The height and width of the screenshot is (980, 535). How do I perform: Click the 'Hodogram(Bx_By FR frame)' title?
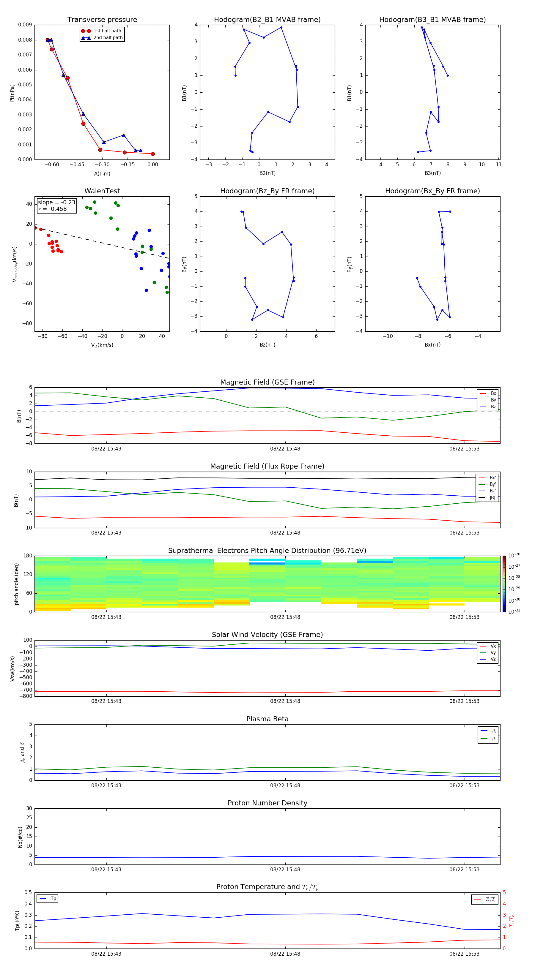pyautogui.click(x=432, y=191)
